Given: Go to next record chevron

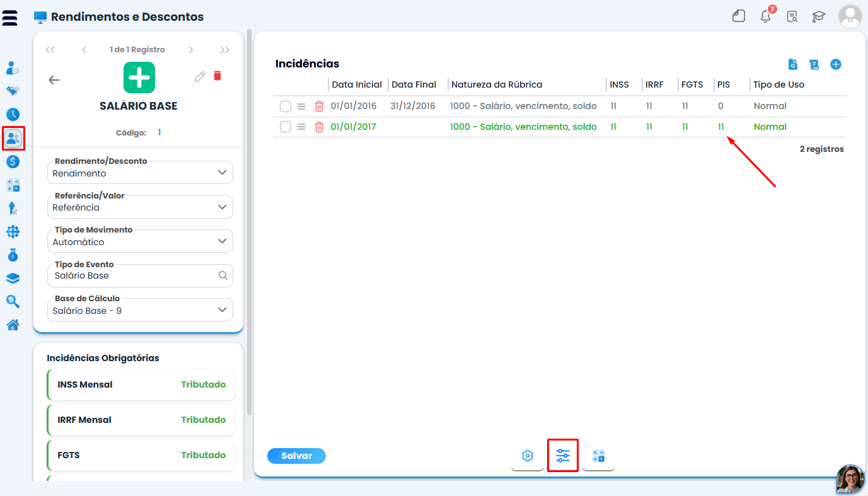Looking at the screenshot, I should [191, 50].
